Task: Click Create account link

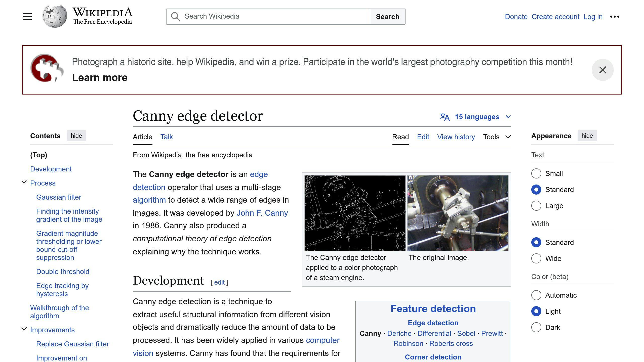Action: [555, 17]
